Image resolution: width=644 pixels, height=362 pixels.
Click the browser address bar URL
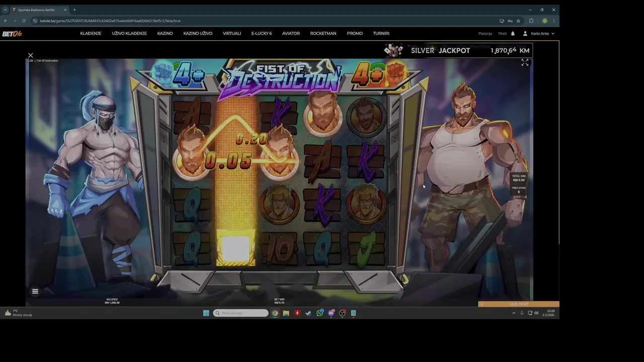pyautogui.click(x=110, y=21)
